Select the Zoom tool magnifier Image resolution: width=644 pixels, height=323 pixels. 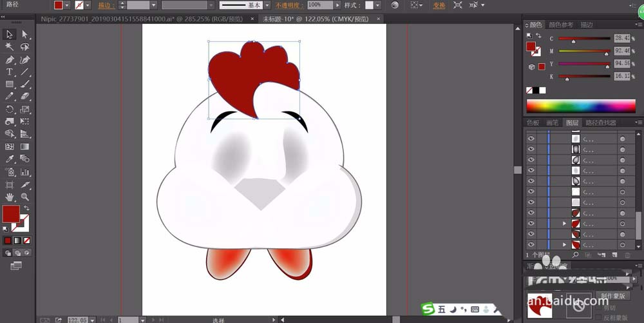click(24, 197)
